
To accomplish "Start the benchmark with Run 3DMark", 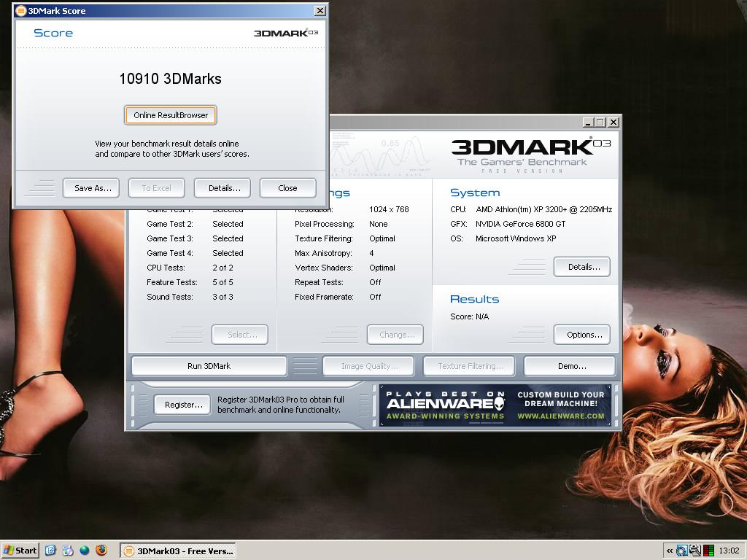I will tap(209, 366).
